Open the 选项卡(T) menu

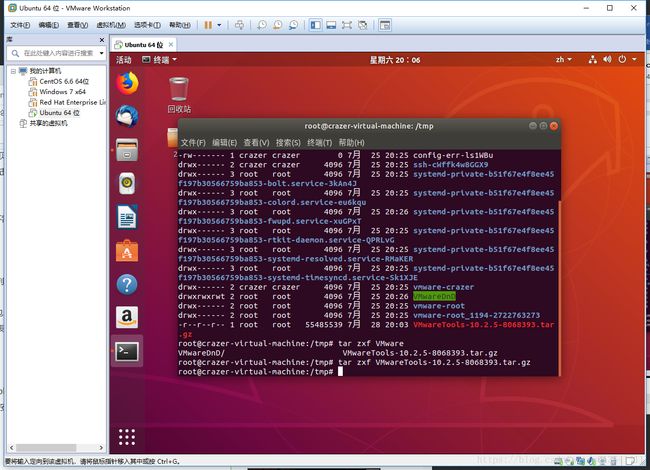click(x=147, y=25)
